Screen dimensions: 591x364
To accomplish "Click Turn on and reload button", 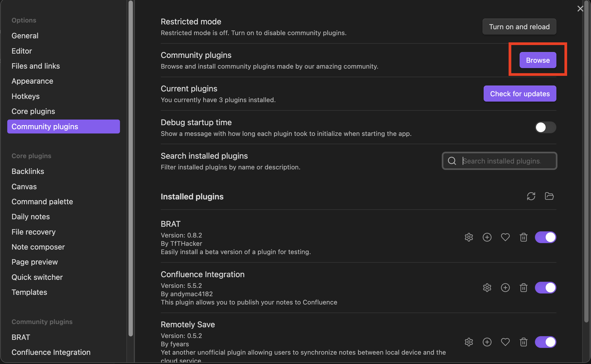I will coord(519,27).
